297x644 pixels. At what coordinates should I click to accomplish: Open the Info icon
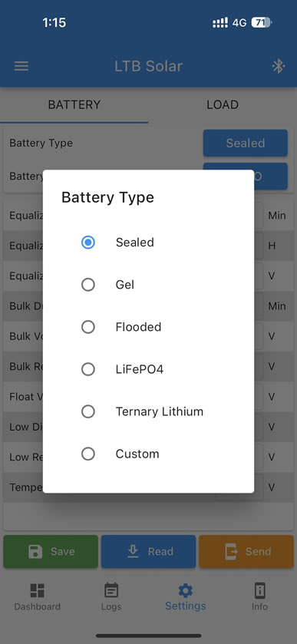(x=259, y=590)
